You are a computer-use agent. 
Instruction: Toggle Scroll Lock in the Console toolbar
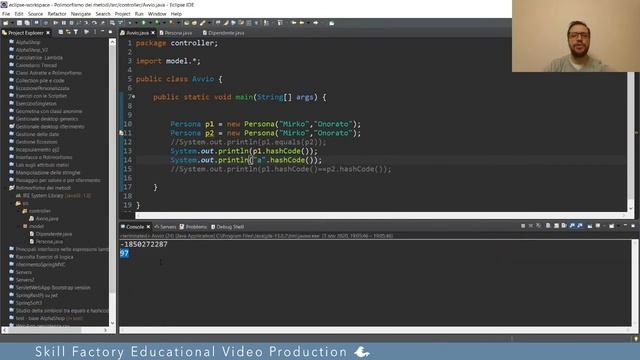pyautogui.click(x=556, y=226)
